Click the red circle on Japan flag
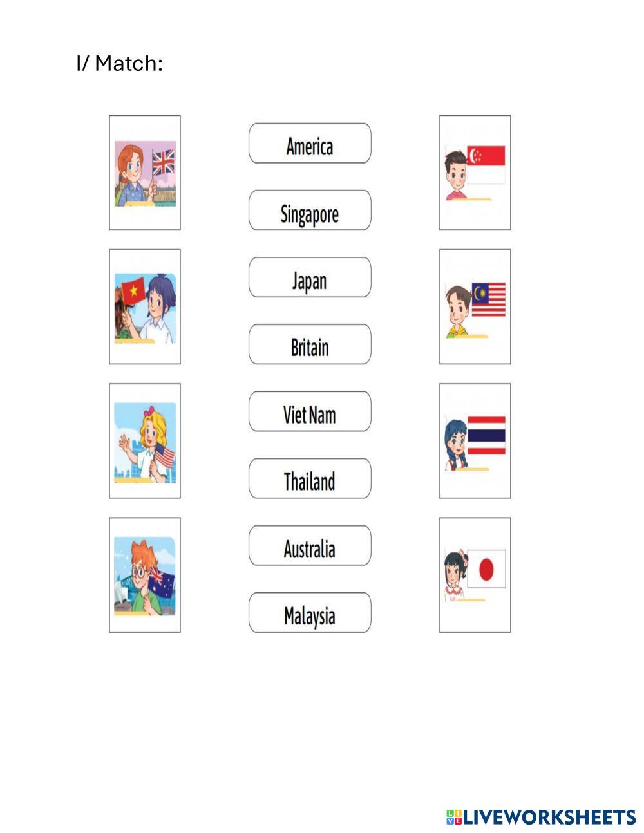This screenshot has width=644, height=833. [x=486, y=569]
